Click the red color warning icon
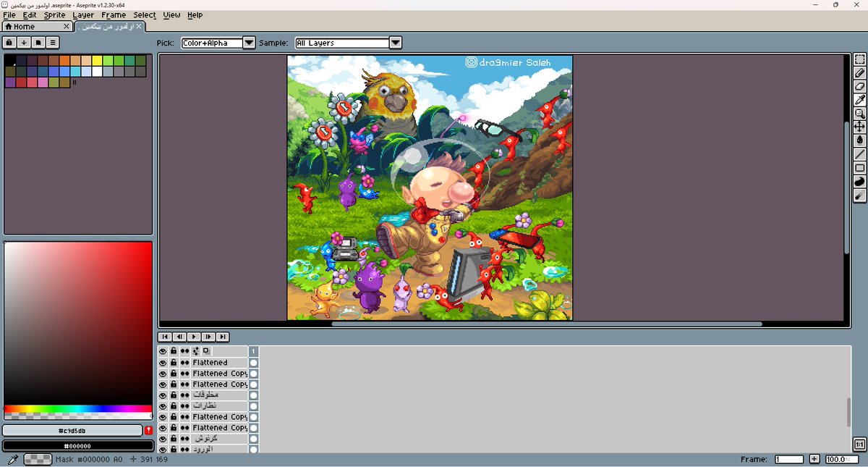The image size is (868, 467). tap(148, 430)
